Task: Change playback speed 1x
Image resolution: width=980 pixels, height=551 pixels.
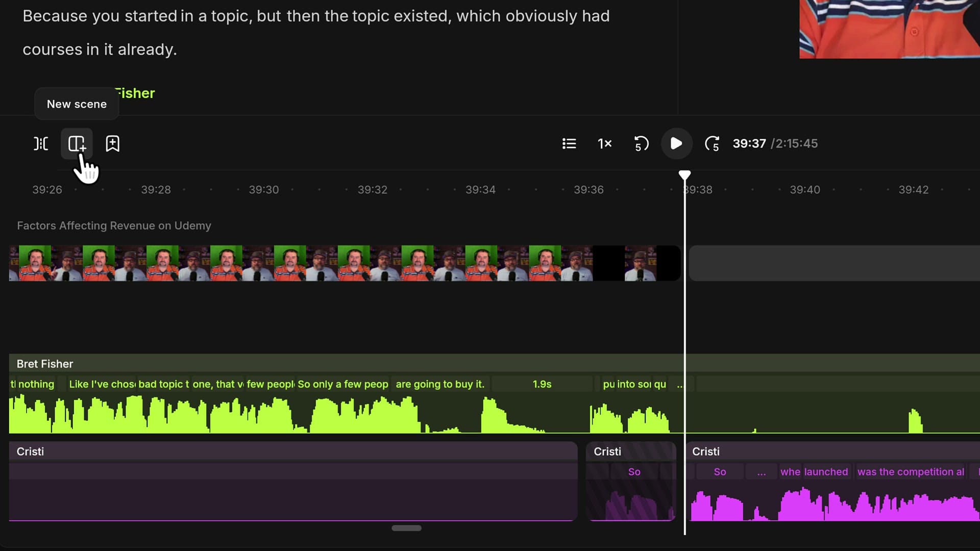Action: point(605,143)
